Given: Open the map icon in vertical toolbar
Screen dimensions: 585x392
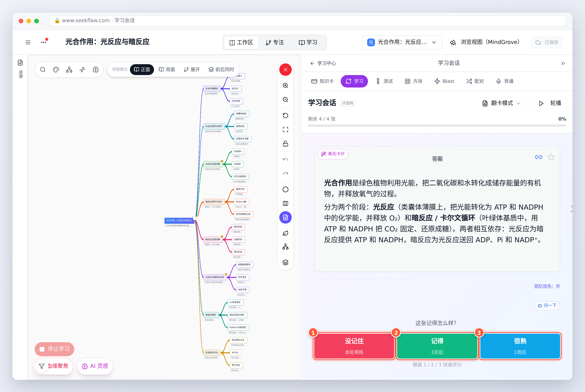Looking at the screenshot, I should tap(285, 204).
